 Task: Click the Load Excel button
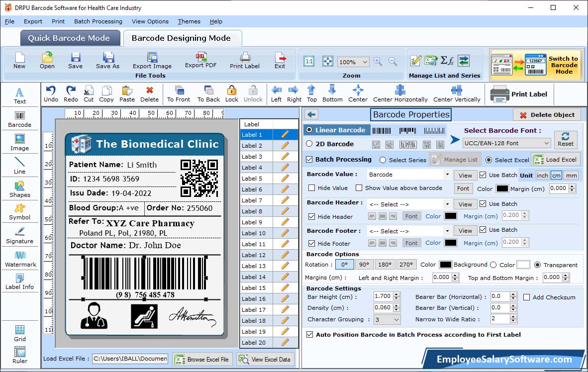(x=556, y=160)
